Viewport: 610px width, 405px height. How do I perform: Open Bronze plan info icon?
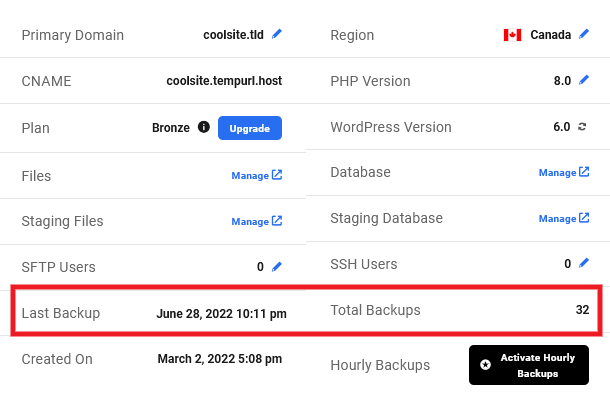(x=203, y=127)
